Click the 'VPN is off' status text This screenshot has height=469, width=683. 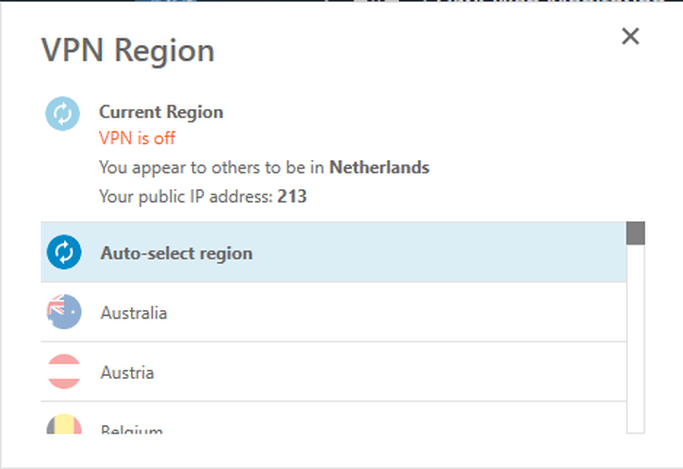137,139
